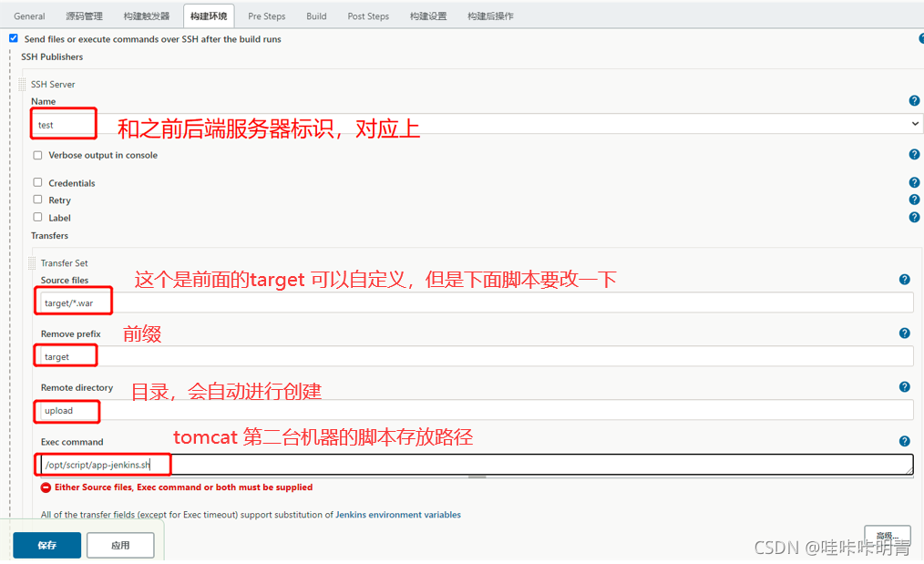
Task: Click the Exec command text area
Action: tap(477, 465)
